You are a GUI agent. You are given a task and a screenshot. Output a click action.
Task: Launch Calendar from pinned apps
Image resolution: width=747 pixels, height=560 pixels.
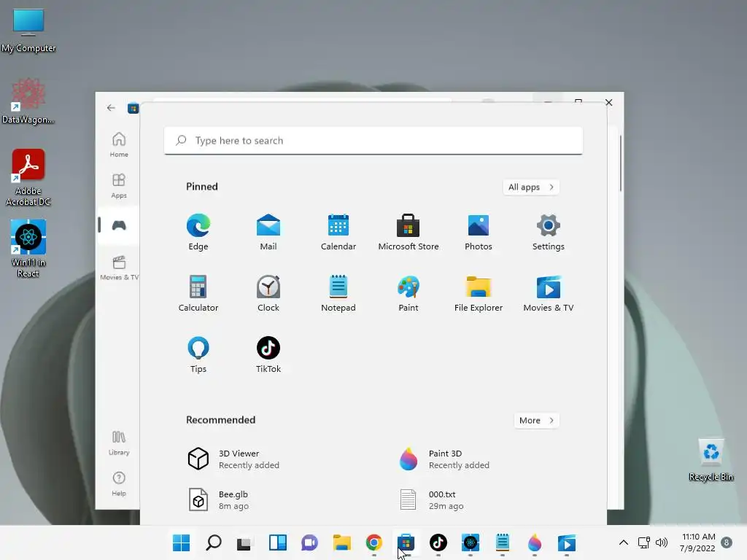338,232
